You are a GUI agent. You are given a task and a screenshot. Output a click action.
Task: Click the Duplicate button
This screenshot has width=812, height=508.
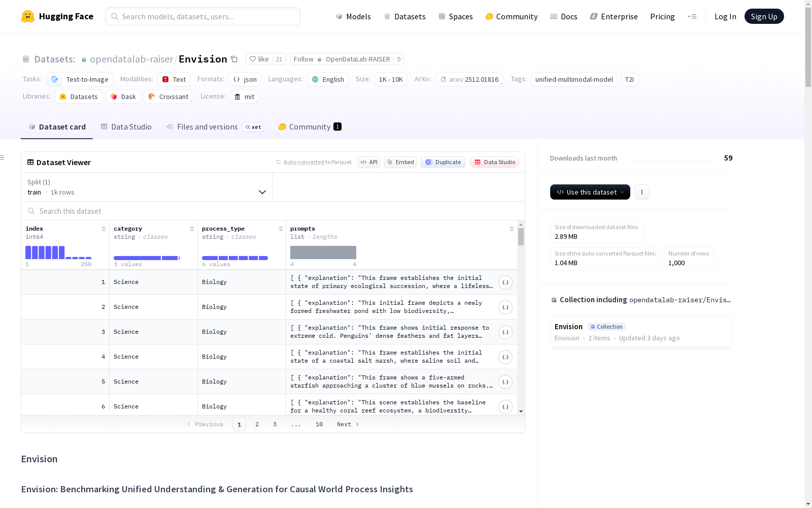coord(443,162)
